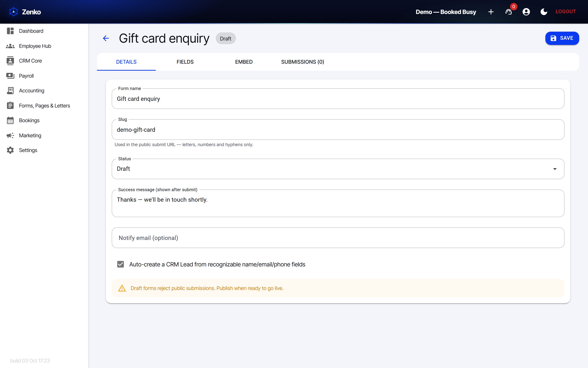This screenshot has height=368, width=588.
Task: Switch to the Fields tab
Action: click(x=185, y=62)
